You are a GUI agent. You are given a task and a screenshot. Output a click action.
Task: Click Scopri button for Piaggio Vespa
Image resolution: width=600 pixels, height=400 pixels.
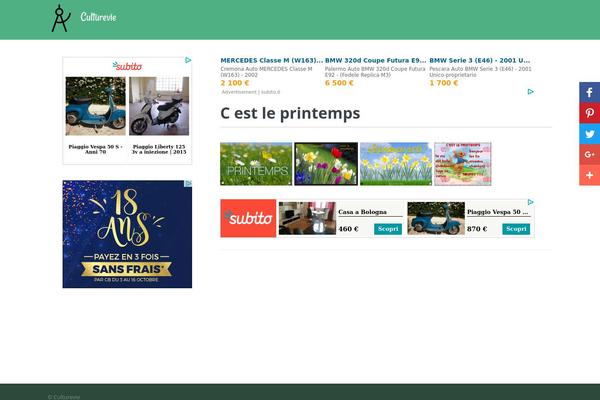(516, 229)
